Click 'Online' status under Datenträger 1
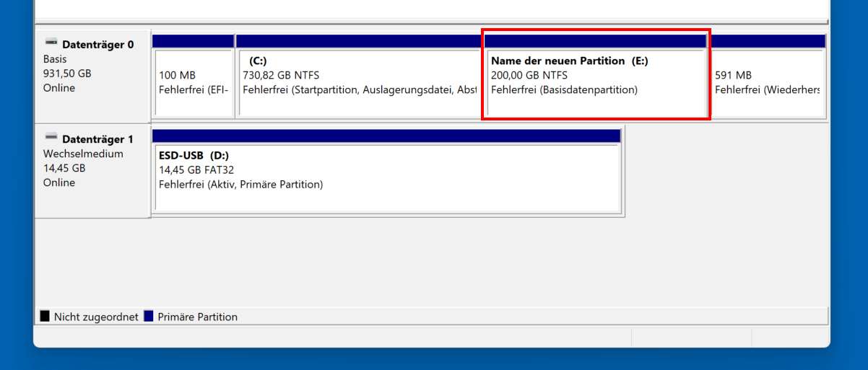The height and width of the screenshot is (370, 868). click(59, 182)
